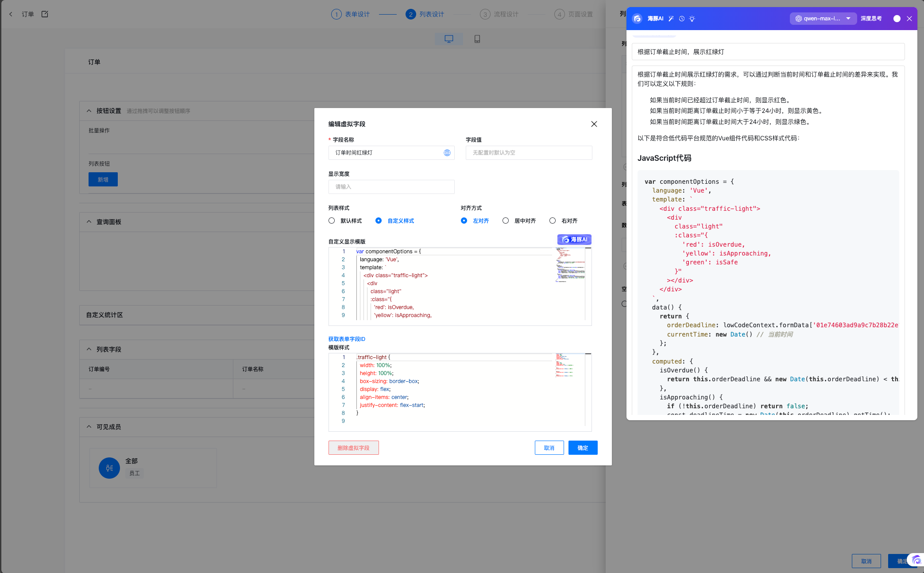The image size is (924, 573).
Task: Open 海豚AI from the code editor button
Action: click(574, 240)
